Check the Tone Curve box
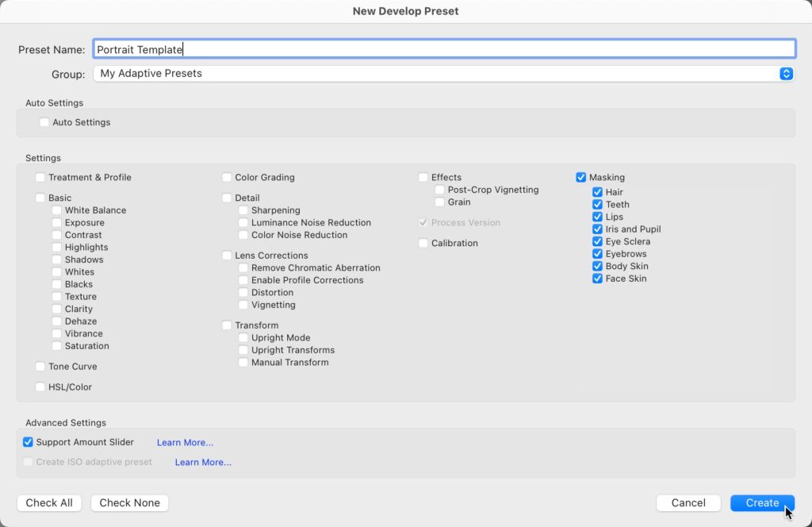The width and height of the screenshot is (812, 527). pos(40,367)
